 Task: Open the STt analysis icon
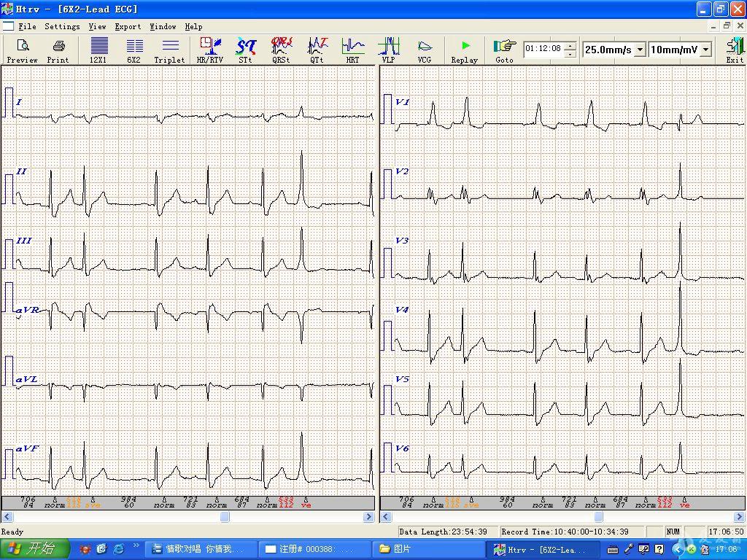tap(246, 50)
